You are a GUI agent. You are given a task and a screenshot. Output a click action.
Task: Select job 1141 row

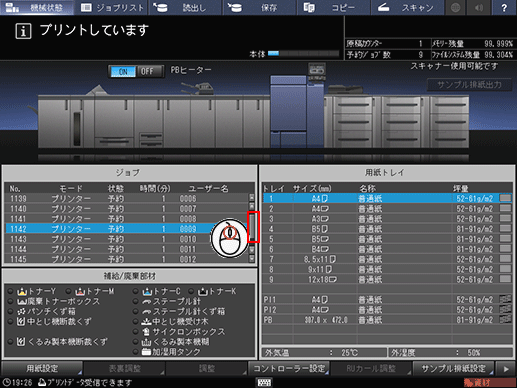point(127,219)
